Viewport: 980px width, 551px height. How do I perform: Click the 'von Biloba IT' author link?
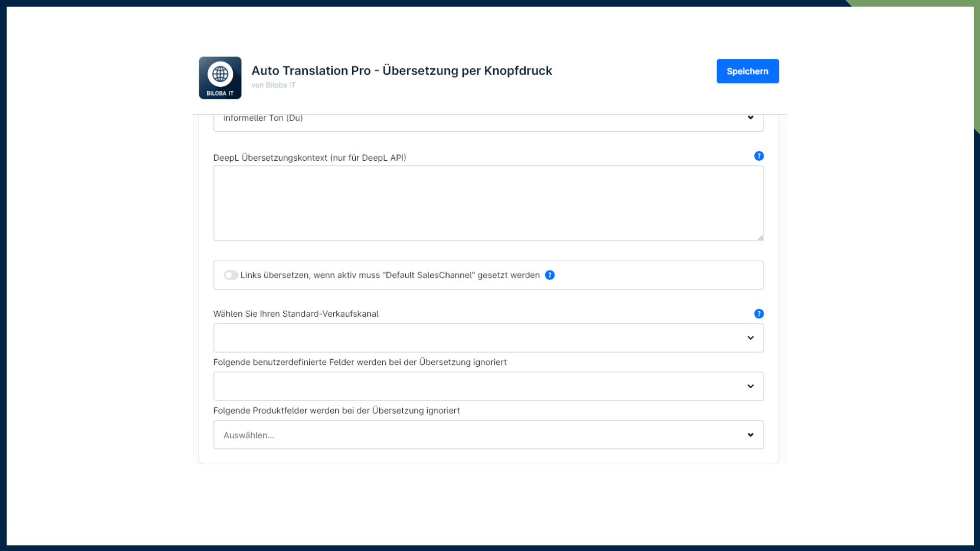point(273,85)
